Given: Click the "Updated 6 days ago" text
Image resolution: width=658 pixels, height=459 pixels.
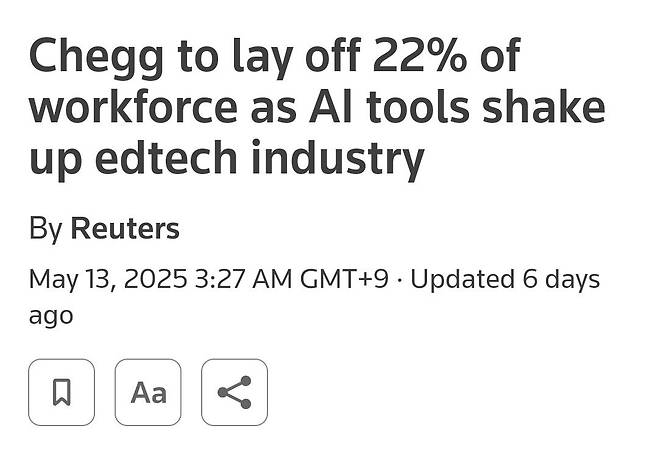Looking at the screenshot, I should point(505,278).
